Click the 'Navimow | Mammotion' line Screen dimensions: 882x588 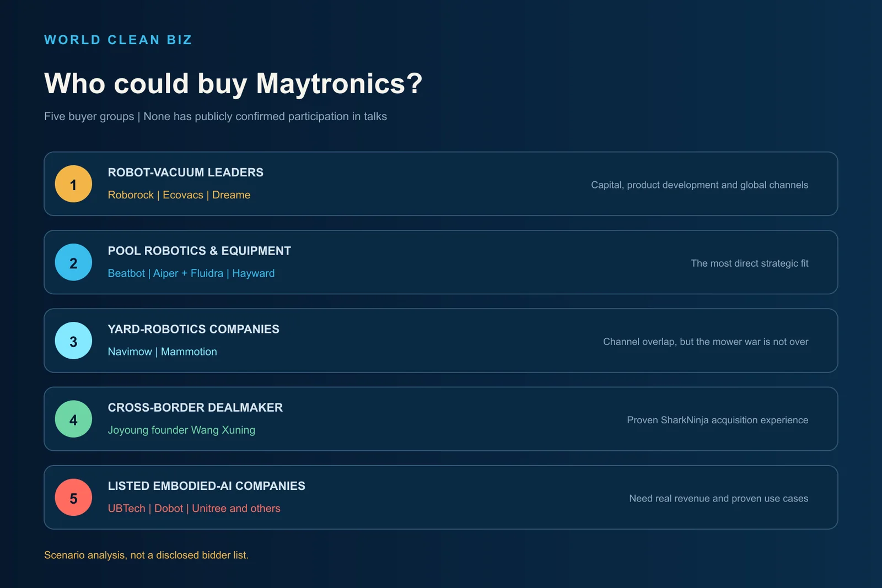pos(163,352)
